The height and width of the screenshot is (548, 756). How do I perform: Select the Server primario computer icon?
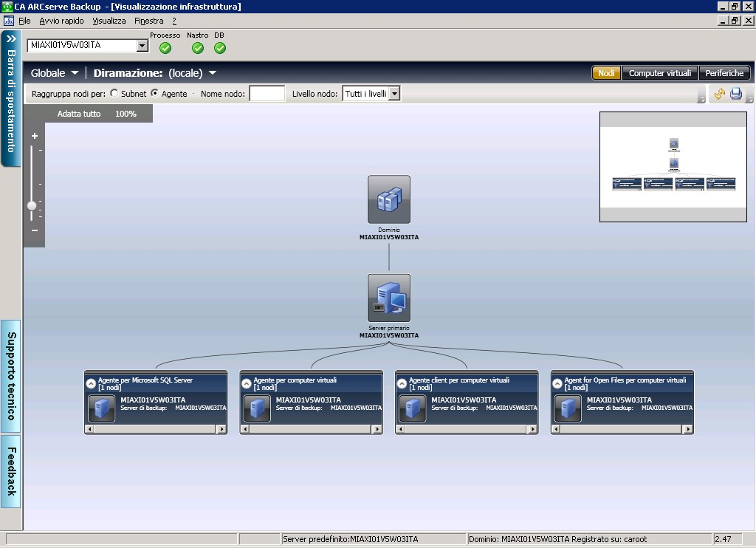pos(388,298)
